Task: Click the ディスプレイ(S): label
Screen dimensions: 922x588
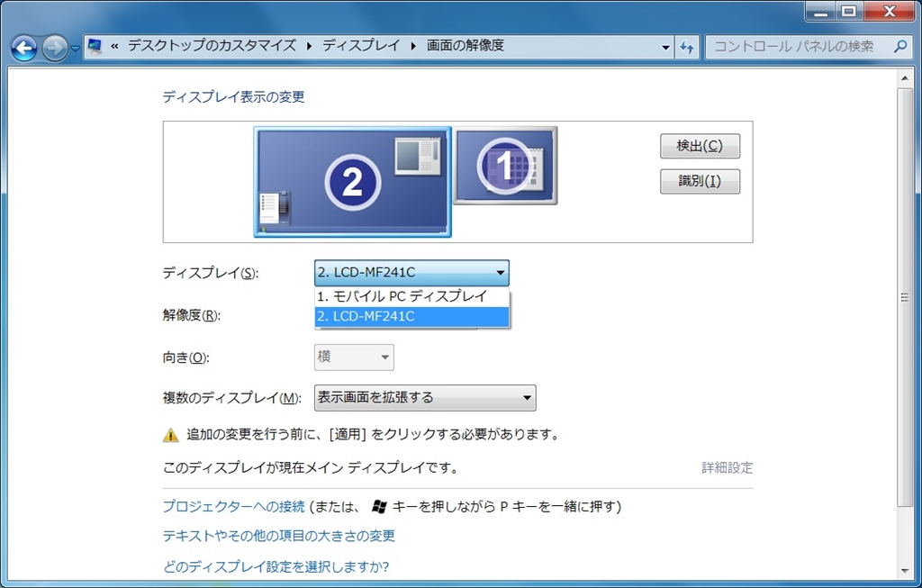Action: pyautogui.click(x=211, y=274)
